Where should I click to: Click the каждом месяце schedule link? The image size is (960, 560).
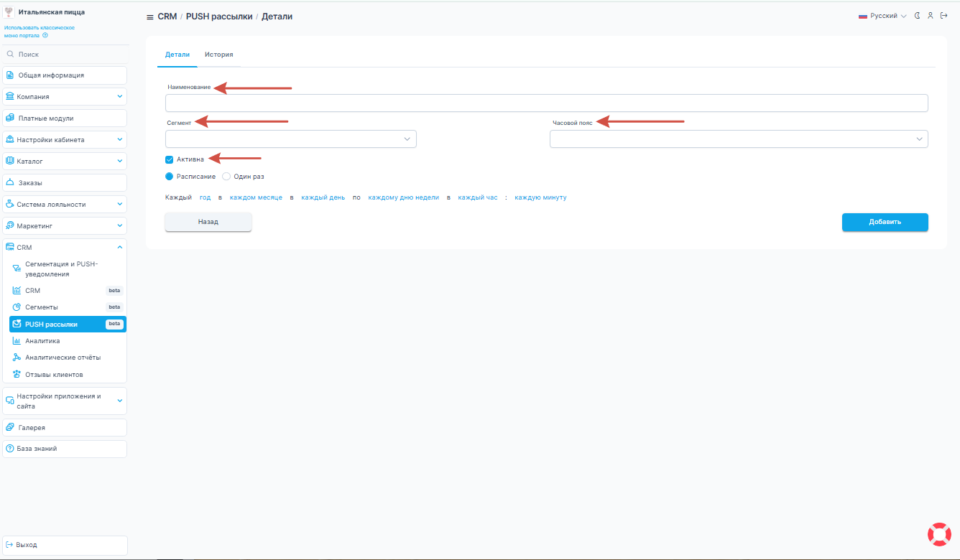256,197
